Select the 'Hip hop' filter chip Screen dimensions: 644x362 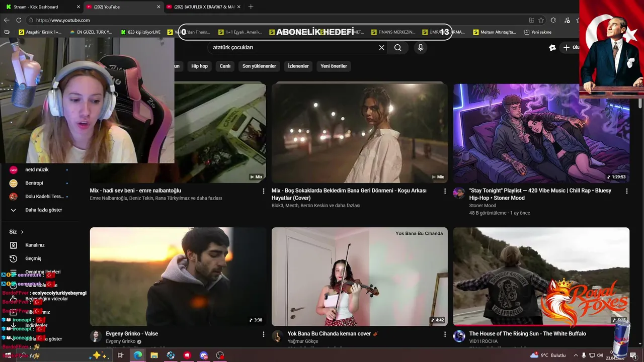coord(199,66)
